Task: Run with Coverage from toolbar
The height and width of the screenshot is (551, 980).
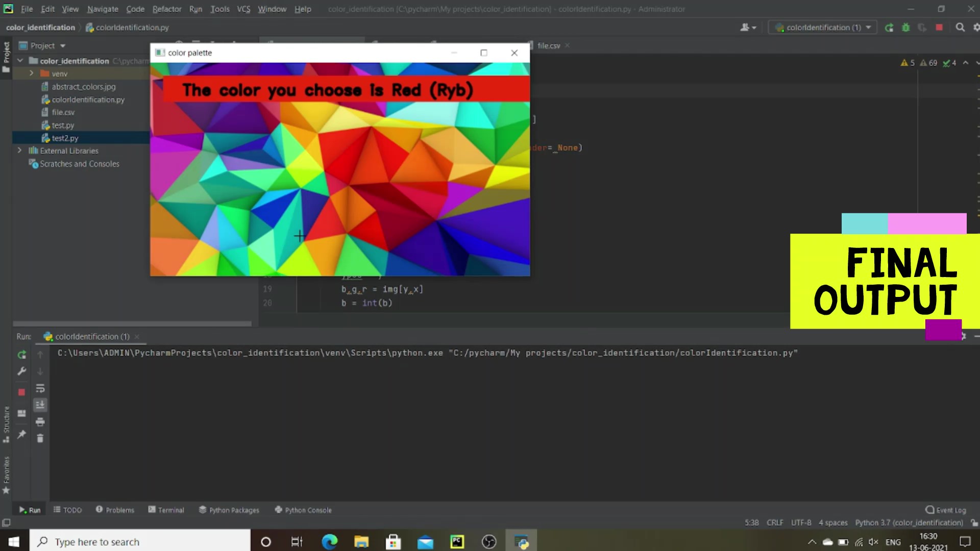Action: pyautogui.click(x=922, y=27)
